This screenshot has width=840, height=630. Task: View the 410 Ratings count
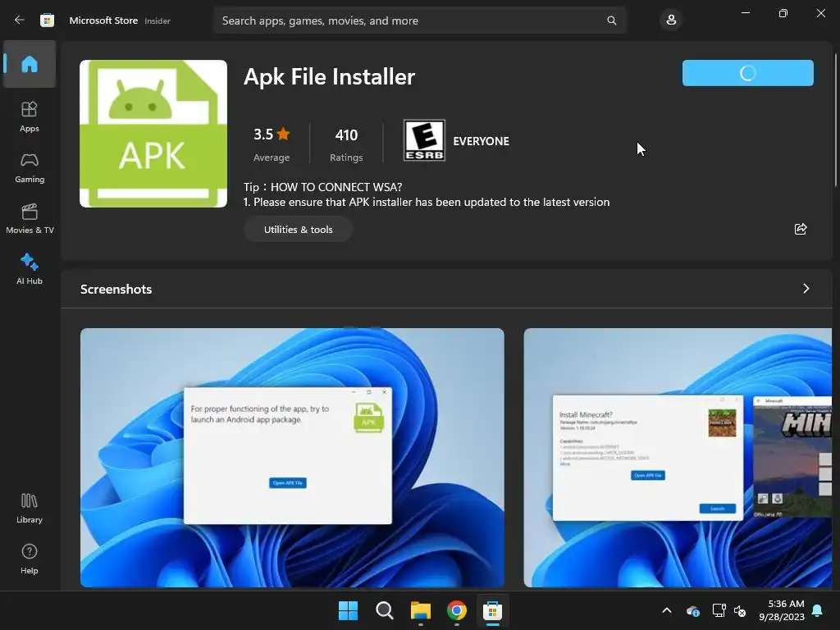(x=346, y=144)
